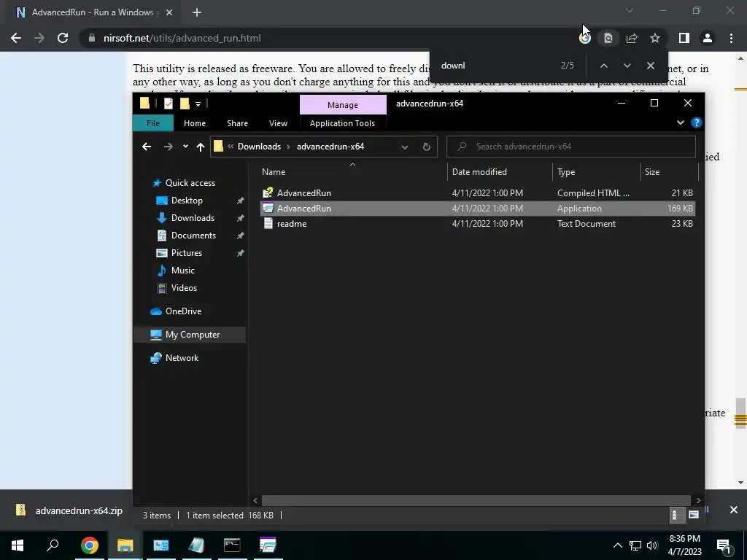
Task: Switch to large icons view layout
Action: coord(694,515)
